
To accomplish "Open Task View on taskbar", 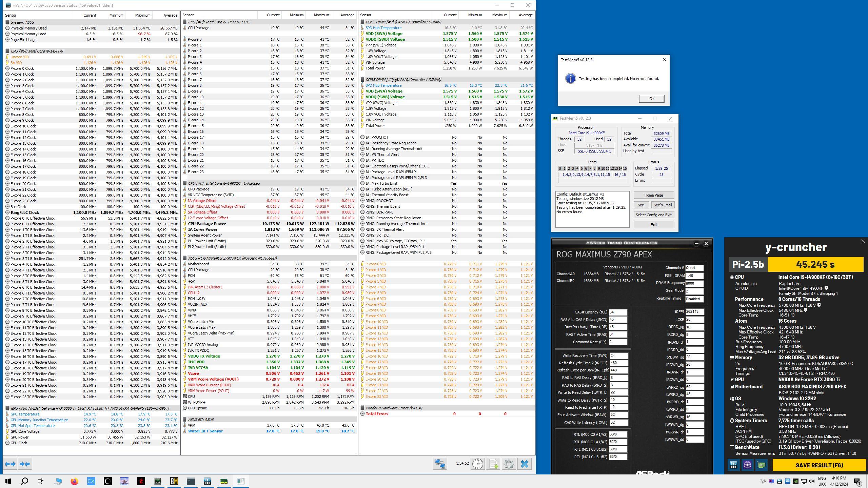I will (x=41, y=481).
